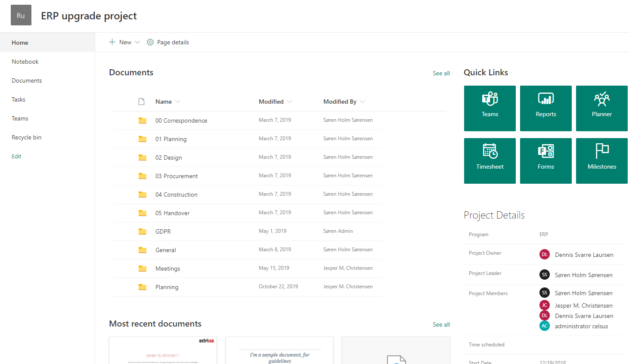Open the Name column sort dropdown

coord(178,102)
